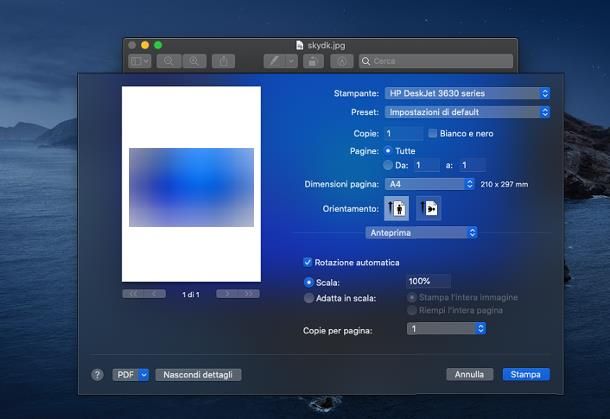Image resolution: width=610 pixels, height=419 pixels.
Task: Choose landscape orientation icon
Action: [x=428, y=208]
